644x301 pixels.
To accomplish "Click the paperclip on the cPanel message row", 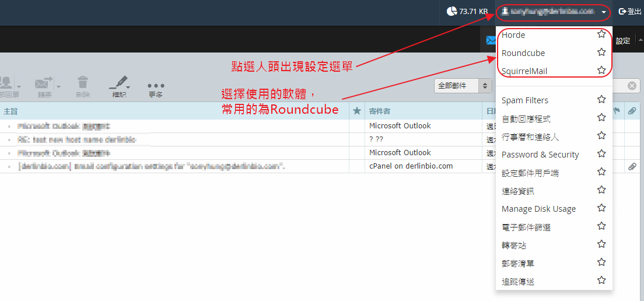I will pyautogui.click(x=632, y=166).
